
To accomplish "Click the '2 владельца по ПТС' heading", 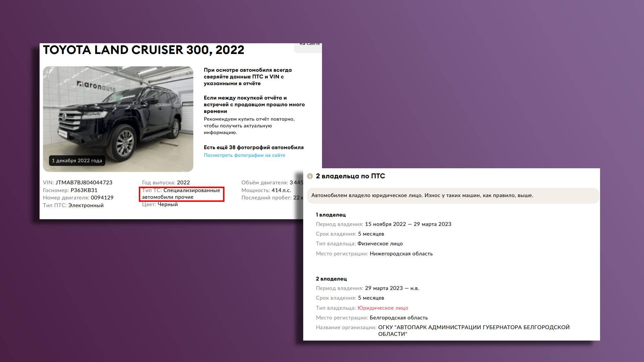I will (x=350, y=176).
